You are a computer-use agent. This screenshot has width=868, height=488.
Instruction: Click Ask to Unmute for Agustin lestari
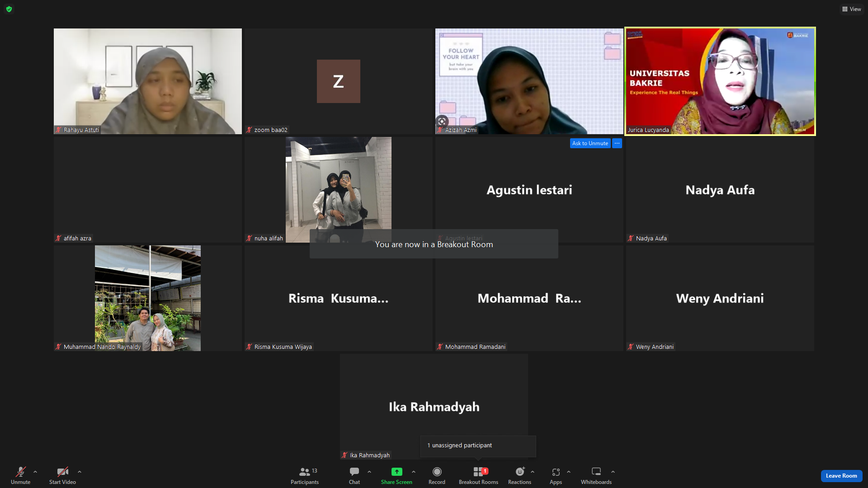pos(590,143)
